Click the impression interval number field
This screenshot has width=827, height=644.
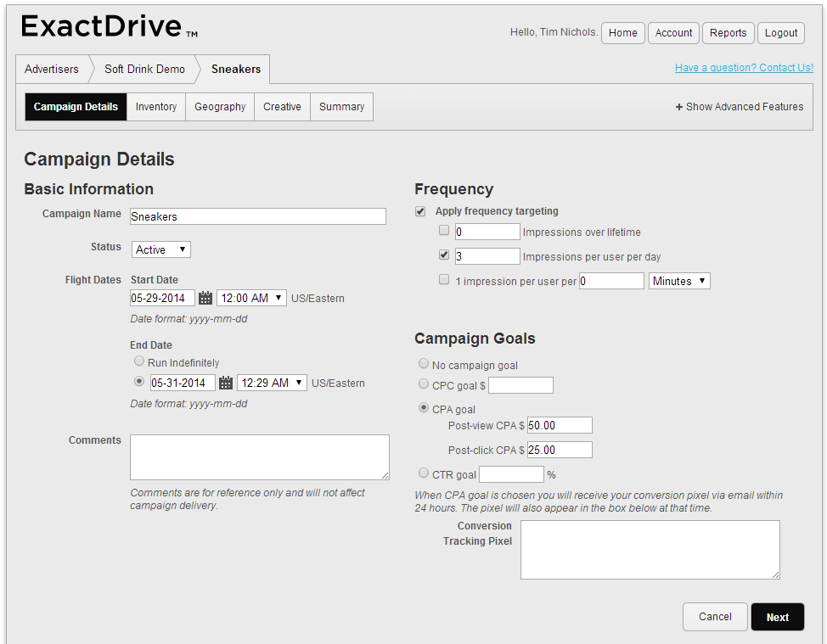(x=612, y=281)
